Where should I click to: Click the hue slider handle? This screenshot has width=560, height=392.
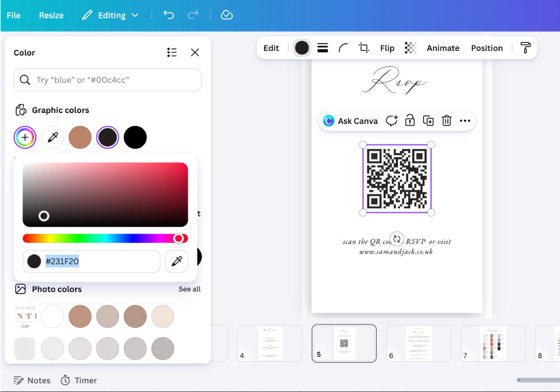(x=179, y=238)
